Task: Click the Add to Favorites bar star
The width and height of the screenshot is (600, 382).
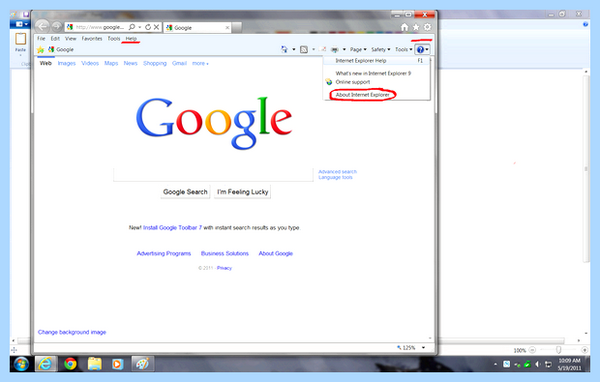Action: (41, 50)
